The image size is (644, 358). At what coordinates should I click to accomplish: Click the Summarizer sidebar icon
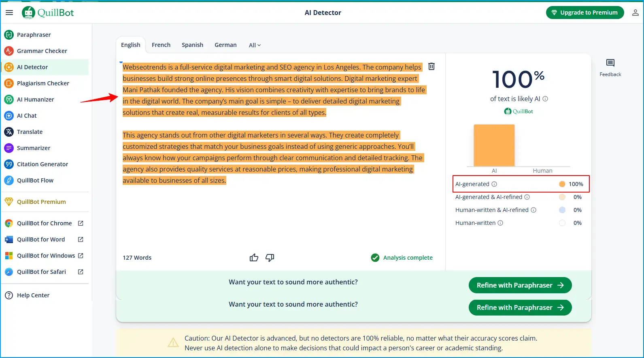coord(9,148)
